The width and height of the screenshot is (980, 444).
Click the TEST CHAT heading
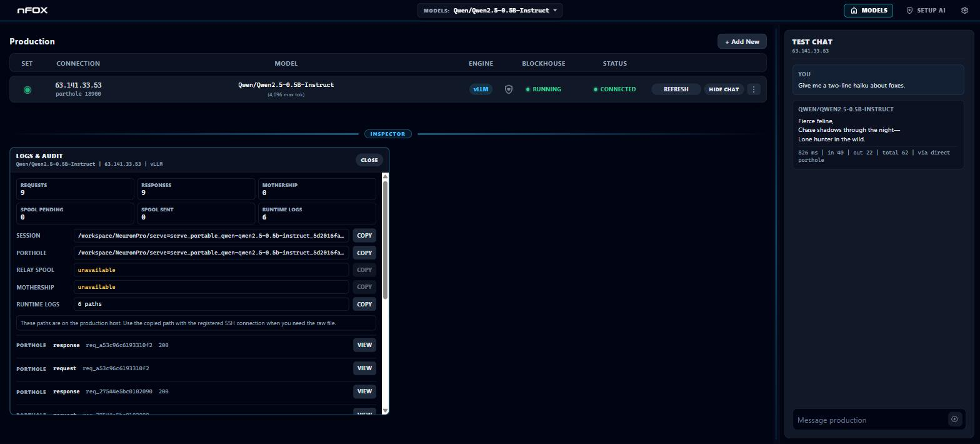pos(812,42)
